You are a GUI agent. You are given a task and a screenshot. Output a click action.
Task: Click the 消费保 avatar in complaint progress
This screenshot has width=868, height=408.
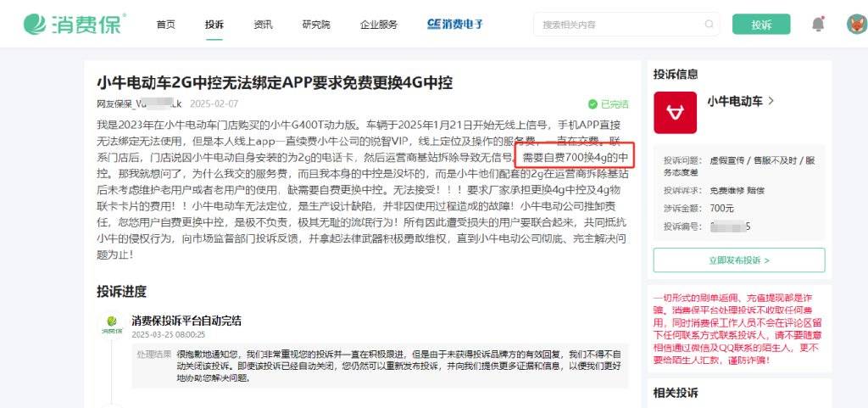112,324
